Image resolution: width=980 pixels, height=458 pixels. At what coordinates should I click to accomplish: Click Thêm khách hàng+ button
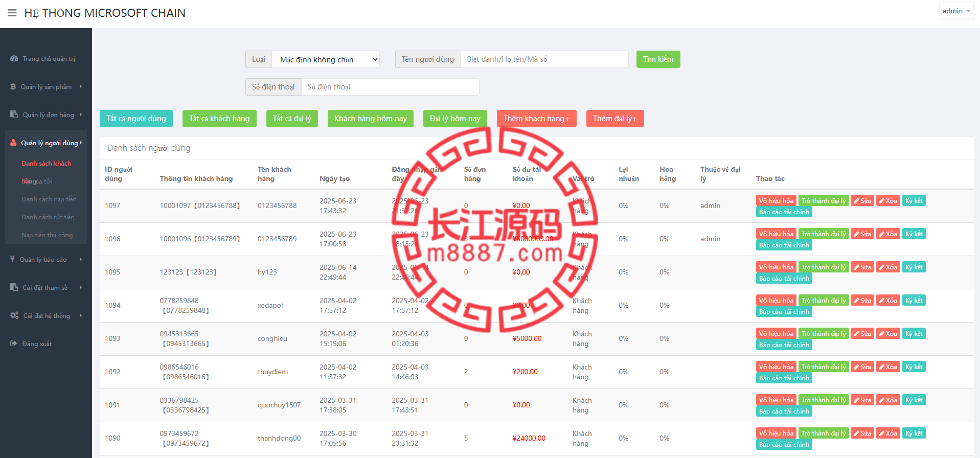click(x=536, y=119)
